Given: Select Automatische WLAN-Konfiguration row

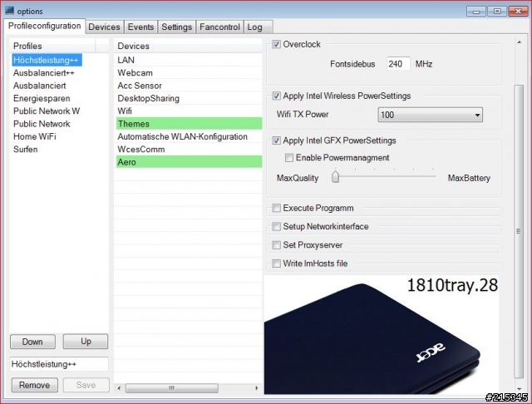Looking at the screenshot, I should tap(189, 136).
